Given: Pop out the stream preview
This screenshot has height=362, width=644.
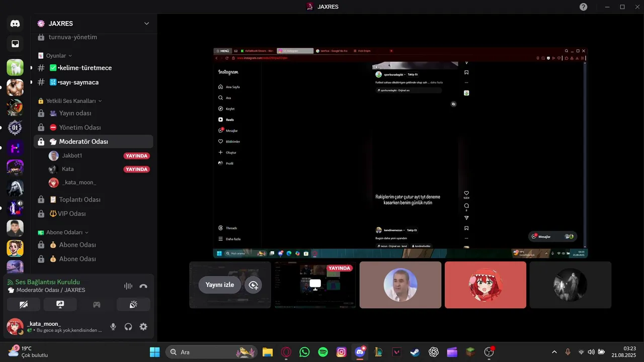Looking at the screenshot, I should point(254,285).
